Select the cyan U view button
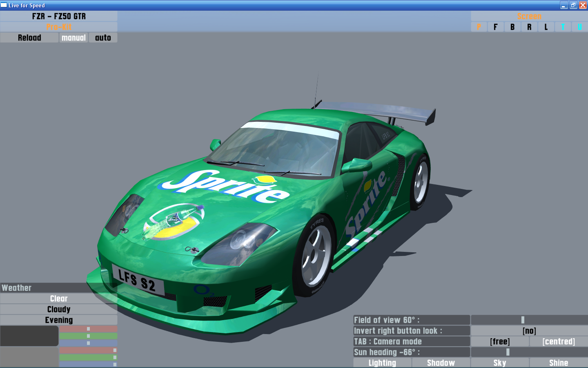Viewport: 588px width, 368px height. [579, 27]
